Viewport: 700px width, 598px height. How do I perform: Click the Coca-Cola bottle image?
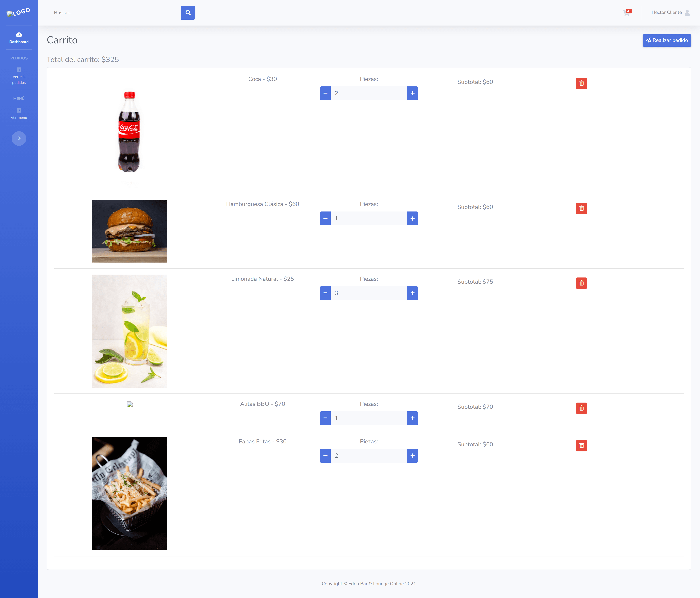tap(129, 131)
